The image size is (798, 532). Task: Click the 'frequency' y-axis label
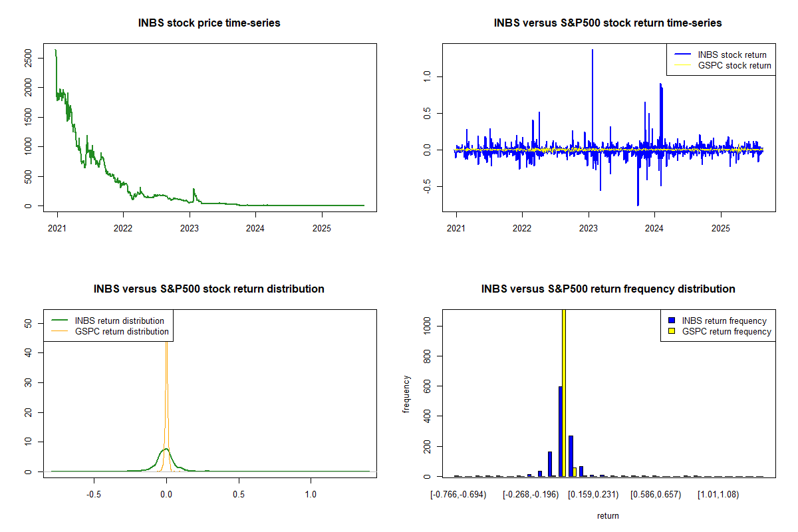click(x=406, y=394)
